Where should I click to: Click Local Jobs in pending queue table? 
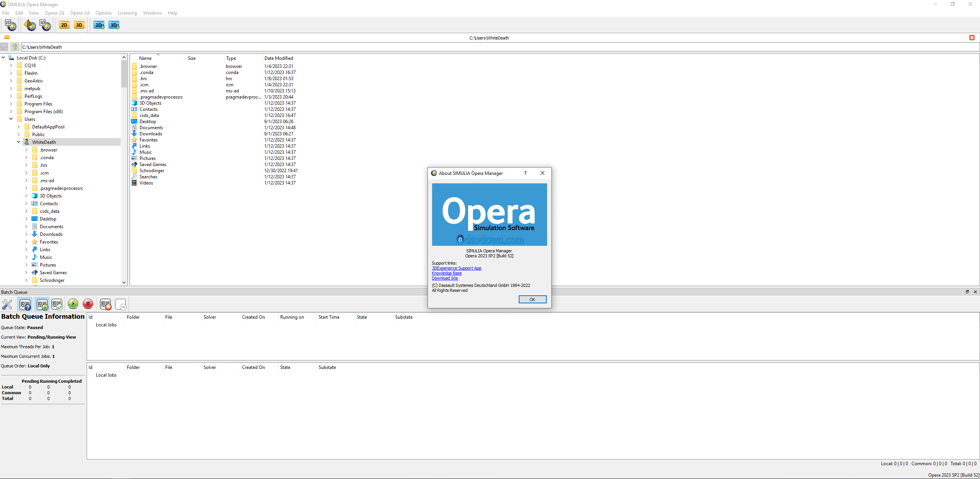(x=106, y=324)
